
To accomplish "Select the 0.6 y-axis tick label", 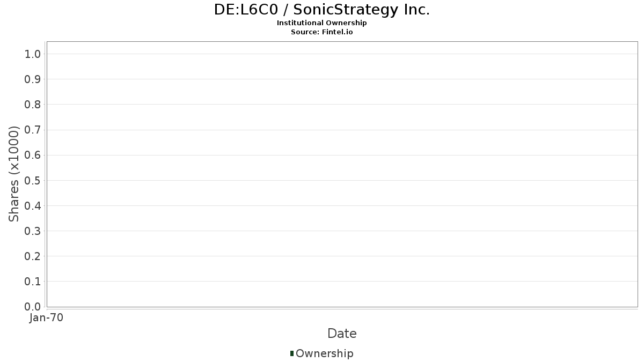I will point(33,156).
